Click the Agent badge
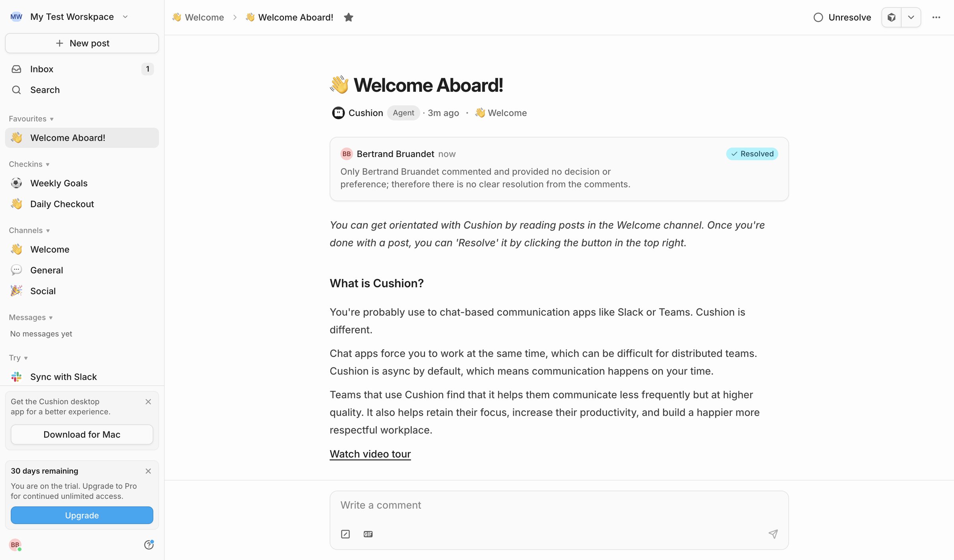 [x=403, y=113]
